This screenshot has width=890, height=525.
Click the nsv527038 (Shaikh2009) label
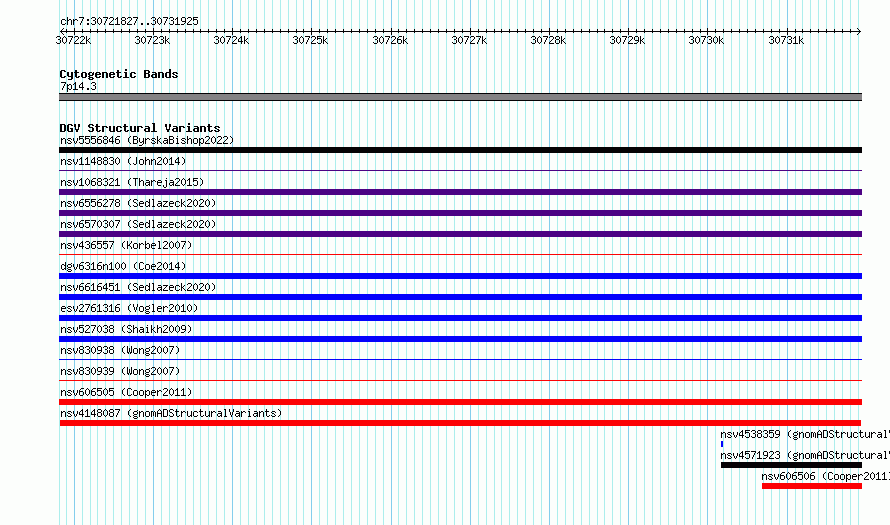(x=126, y=329)
